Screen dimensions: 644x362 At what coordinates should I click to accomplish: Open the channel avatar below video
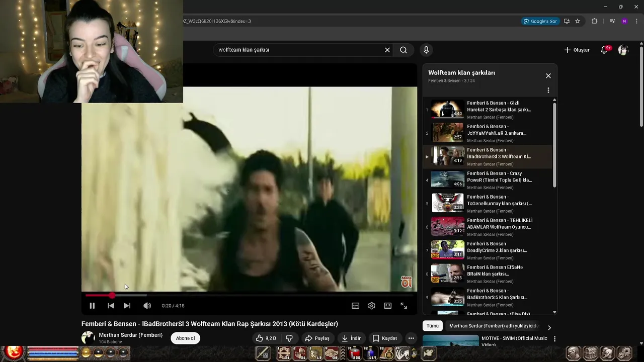(88, 338)
